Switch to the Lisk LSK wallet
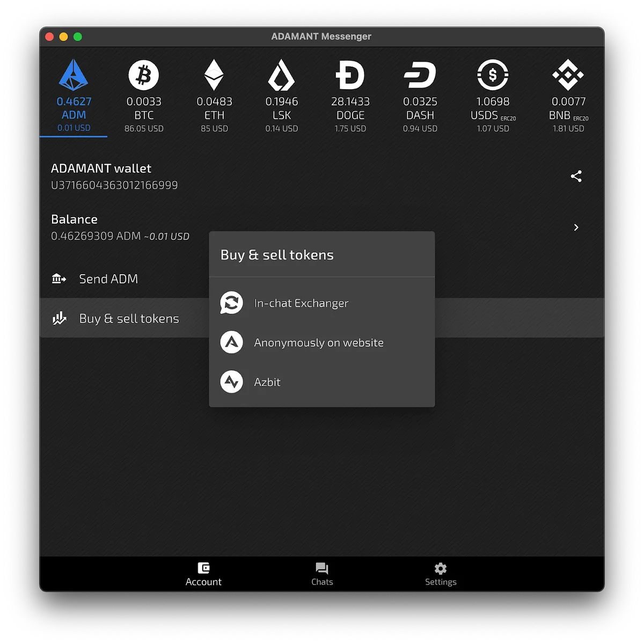Screen dimensions: 644x644 pos(281,75)
